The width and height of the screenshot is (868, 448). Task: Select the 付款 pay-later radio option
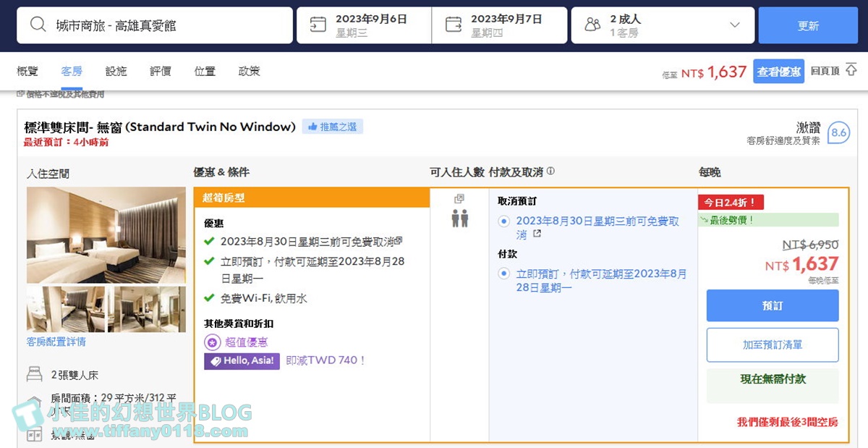pos(504,274)
